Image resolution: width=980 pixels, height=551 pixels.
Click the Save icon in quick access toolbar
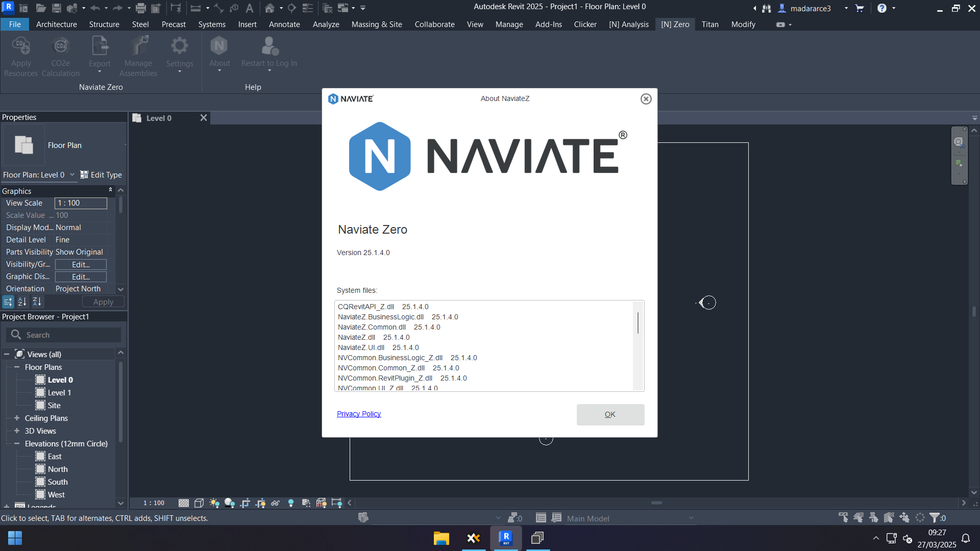57,8
